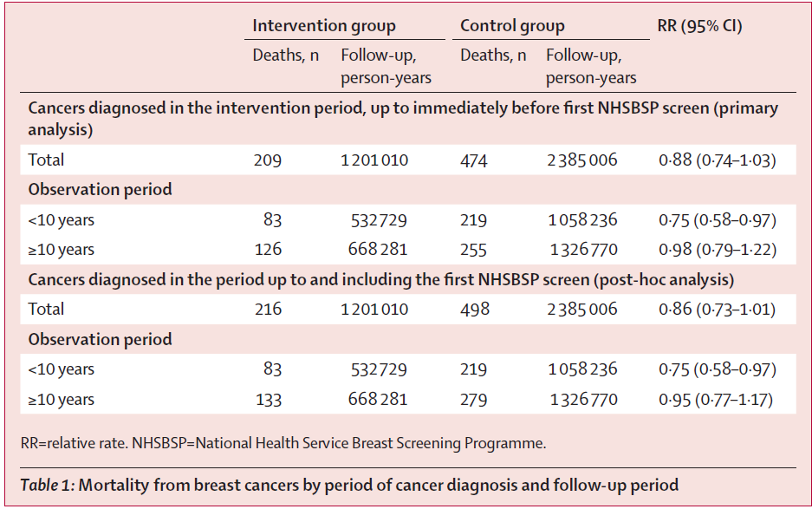The height and width of the screenshot is (509, 812).
Task: Select RR value 0·98 (0·79–1·22)
Action: pyautogui.click(x=715, y=250)
